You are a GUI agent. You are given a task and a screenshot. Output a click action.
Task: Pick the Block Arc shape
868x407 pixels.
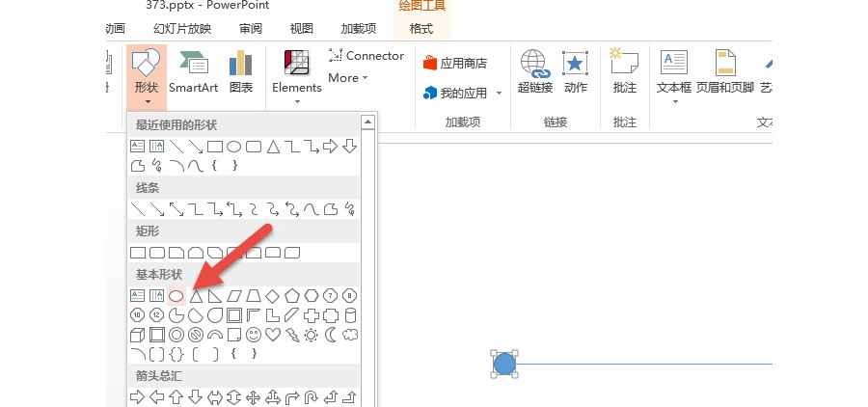pyautogui.click(x=215, y=335)
